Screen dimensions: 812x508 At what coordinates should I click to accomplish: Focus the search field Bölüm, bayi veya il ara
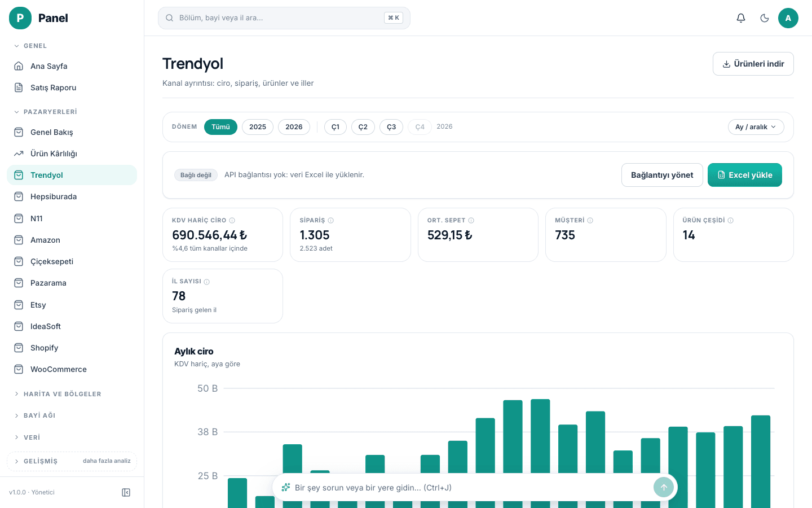(284, 18)
